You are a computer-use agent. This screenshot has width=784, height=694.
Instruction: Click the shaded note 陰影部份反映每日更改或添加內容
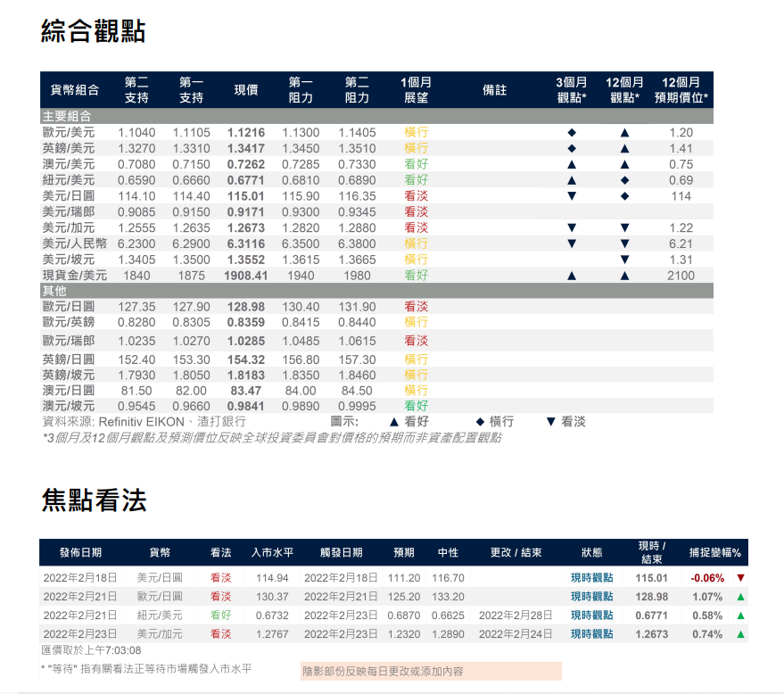(431, 671)
